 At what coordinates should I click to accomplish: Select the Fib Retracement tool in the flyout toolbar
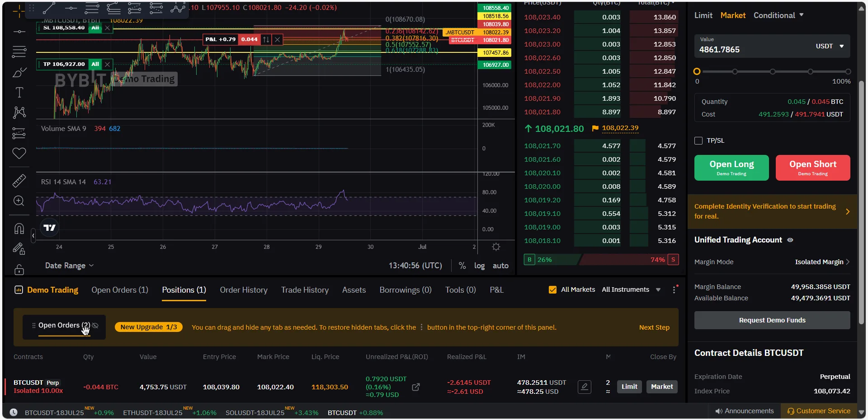coord(92,9)
